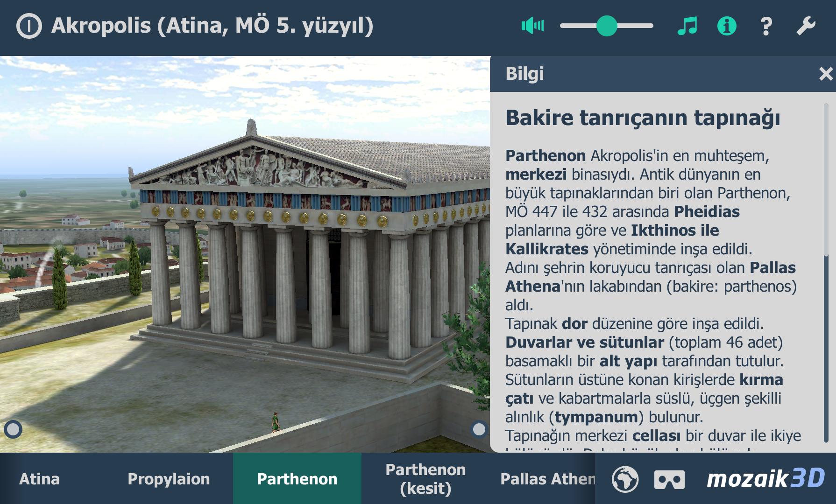Click the heading 'Bakire tanrıçanın tapınağı'
Image resolution: width=836 pixels, height=504 pixels.
(x=643, y=118)
